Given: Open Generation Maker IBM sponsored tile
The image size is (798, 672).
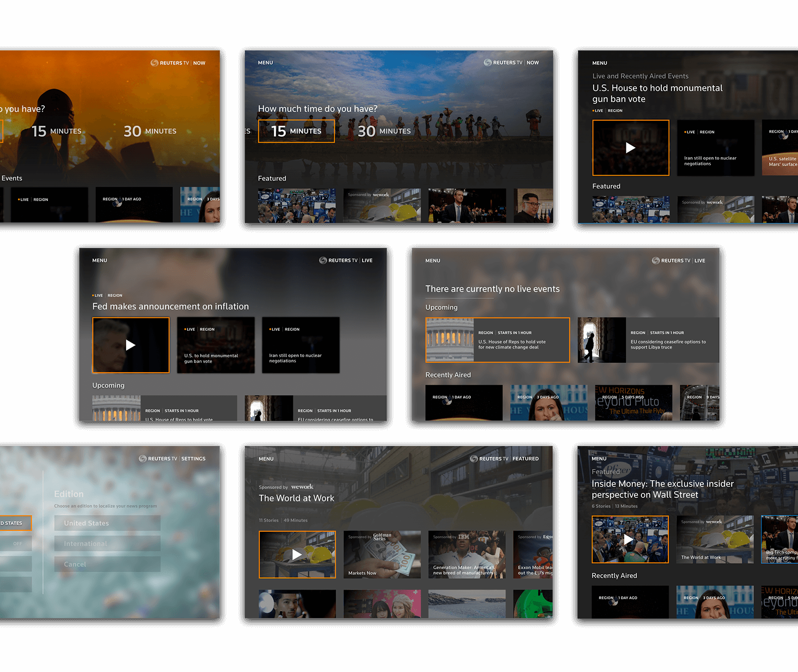Looking at the screenshot, I should click(x=467, y=555).
